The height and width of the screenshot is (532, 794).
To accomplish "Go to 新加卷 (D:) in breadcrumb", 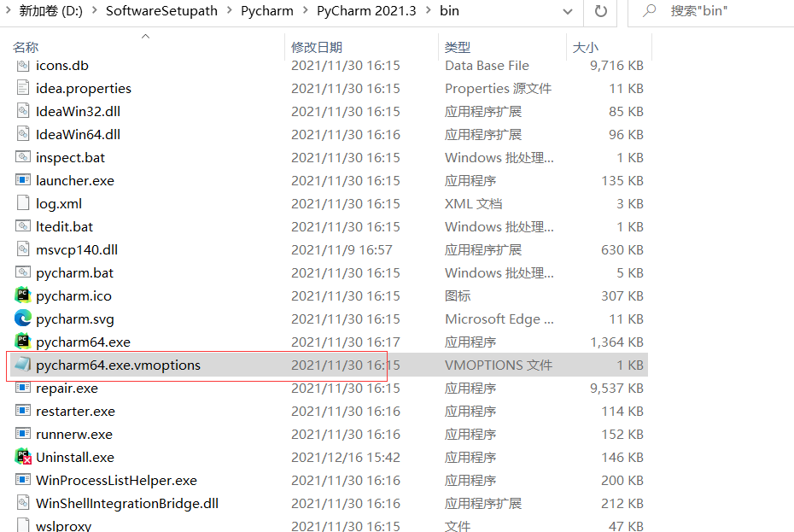I will [50, 10].
